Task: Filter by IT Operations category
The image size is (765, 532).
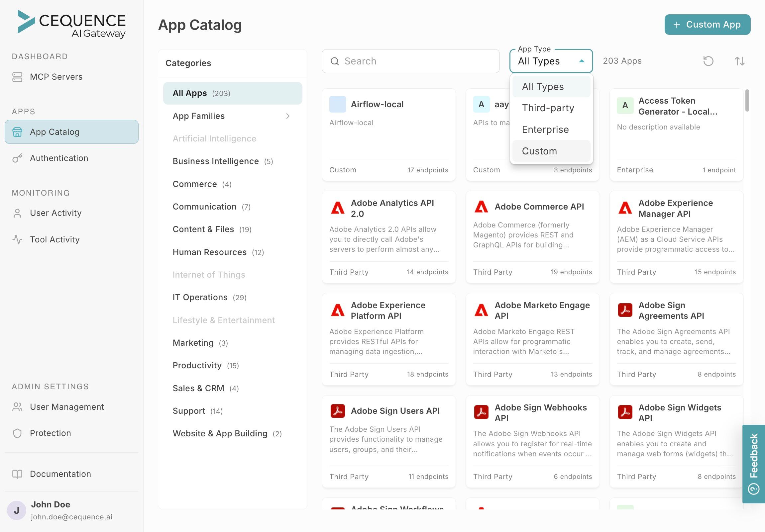Action: click(200, 297)
